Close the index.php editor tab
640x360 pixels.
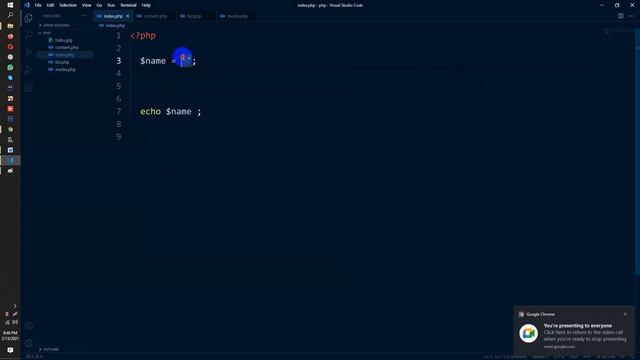[127, 16]
